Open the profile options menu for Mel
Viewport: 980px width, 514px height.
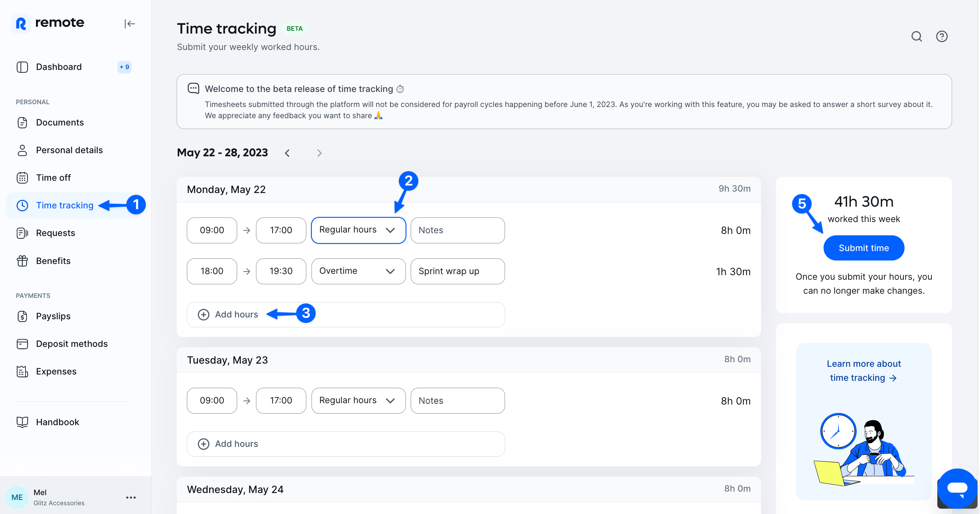(131, 497)
